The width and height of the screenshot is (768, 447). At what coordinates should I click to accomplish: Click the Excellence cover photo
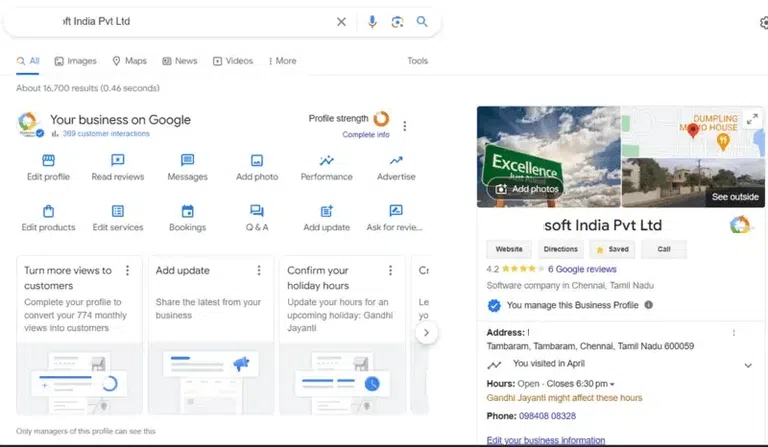coord(549,157)
